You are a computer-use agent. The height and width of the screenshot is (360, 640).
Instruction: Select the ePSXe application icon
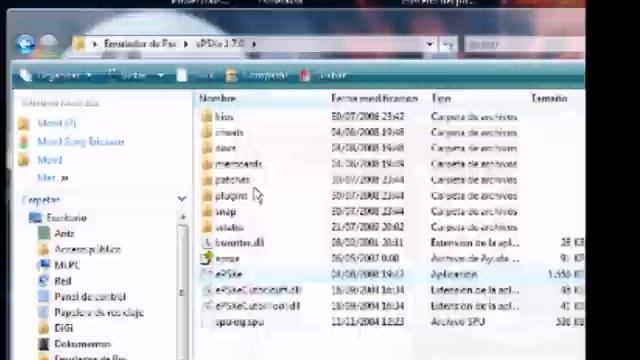click(207, 274)
